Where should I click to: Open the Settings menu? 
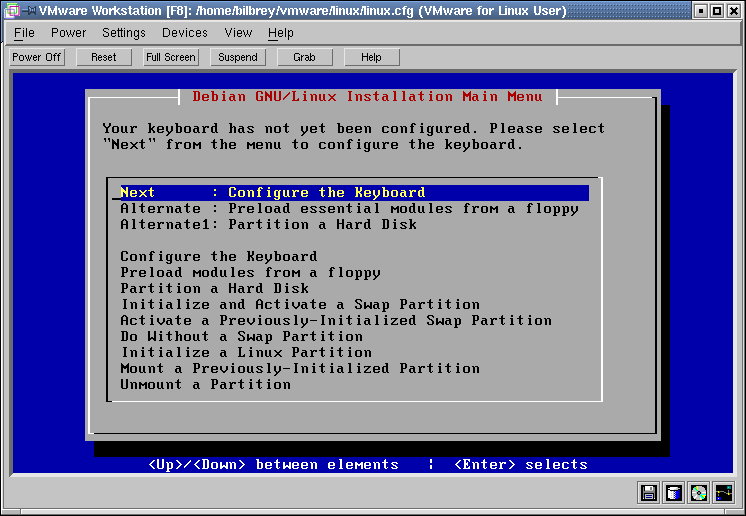click(x=124, y=33)
